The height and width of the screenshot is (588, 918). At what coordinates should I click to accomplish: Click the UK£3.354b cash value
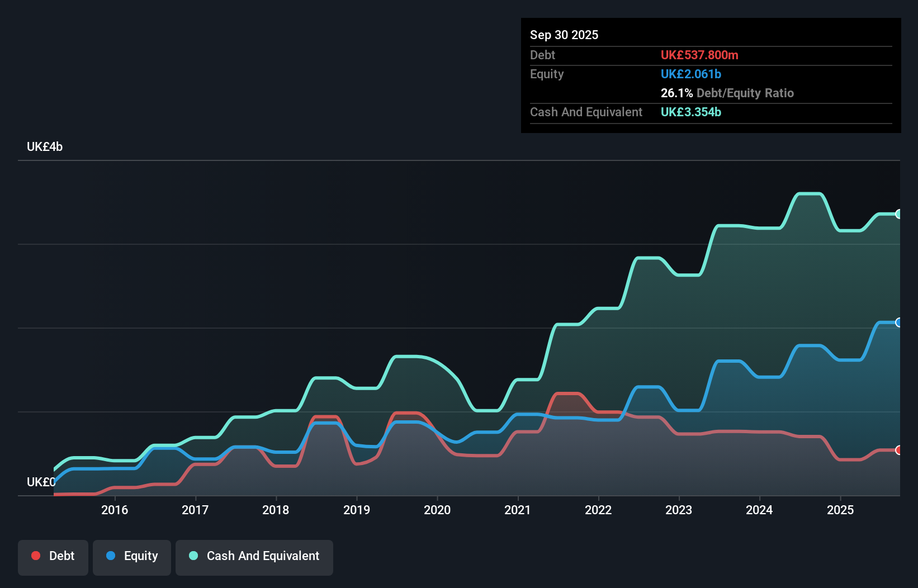tap(691, 112)
